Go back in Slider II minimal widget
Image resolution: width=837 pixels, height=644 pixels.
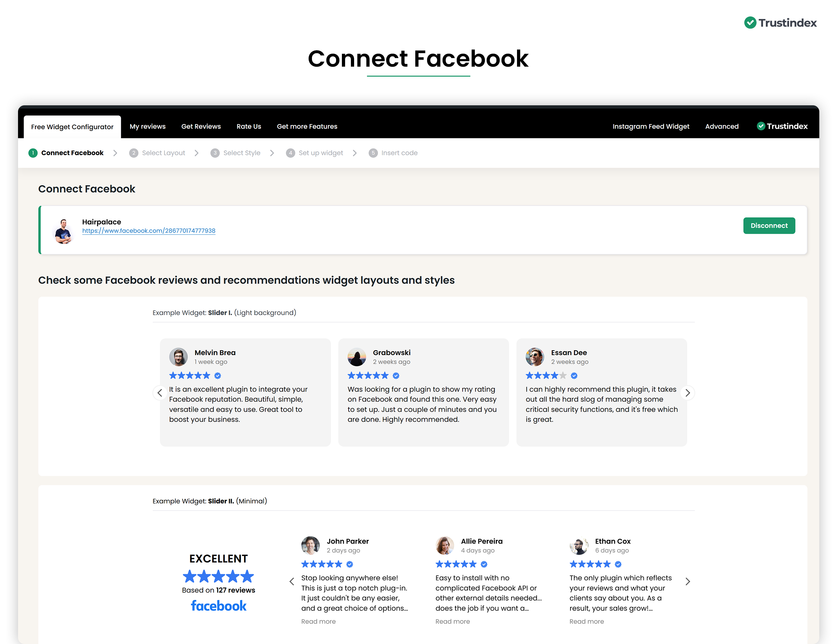coord(292,582)
